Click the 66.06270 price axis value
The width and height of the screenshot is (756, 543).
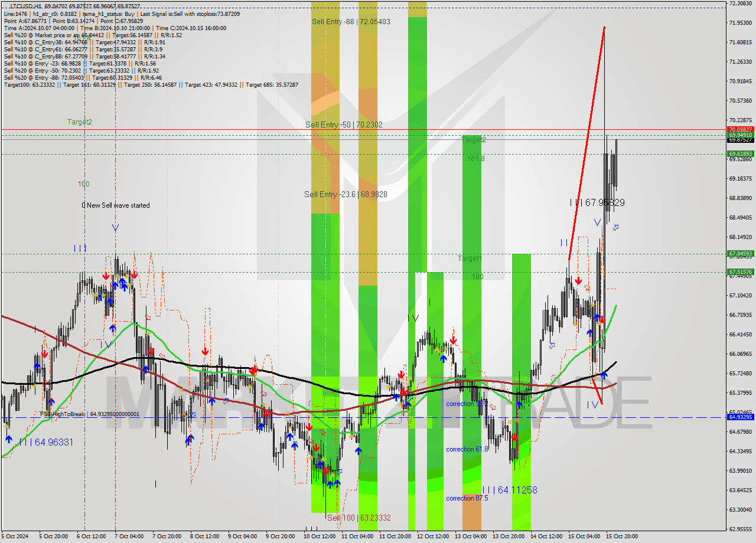740,354
